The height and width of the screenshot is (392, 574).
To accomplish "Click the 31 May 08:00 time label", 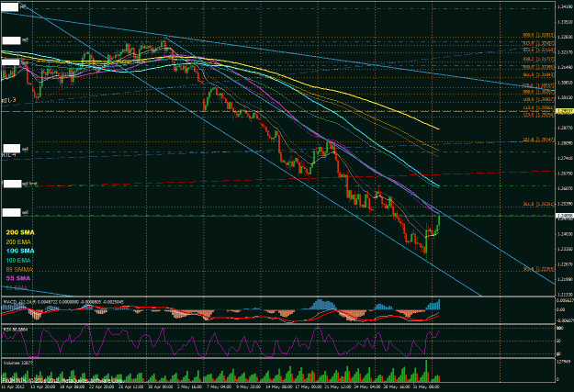I will coord(426,386).
